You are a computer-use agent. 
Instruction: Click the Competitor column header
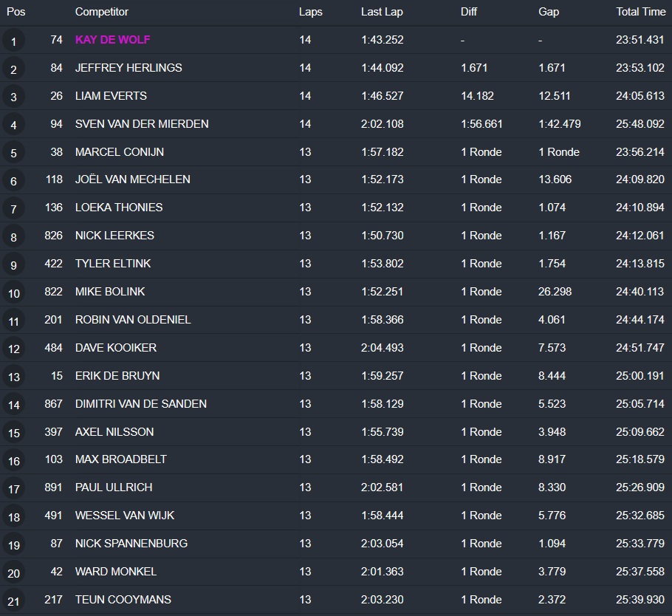pyautogui.click(x=101, y=12)
